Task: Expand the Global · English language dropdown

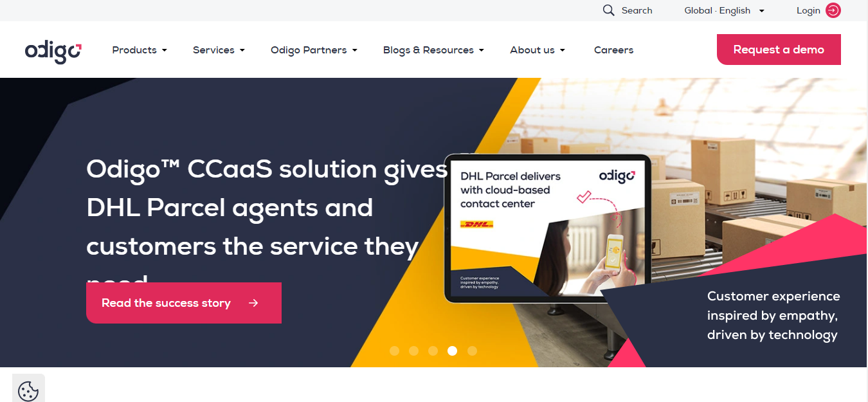Action: (x=725, y=10)
